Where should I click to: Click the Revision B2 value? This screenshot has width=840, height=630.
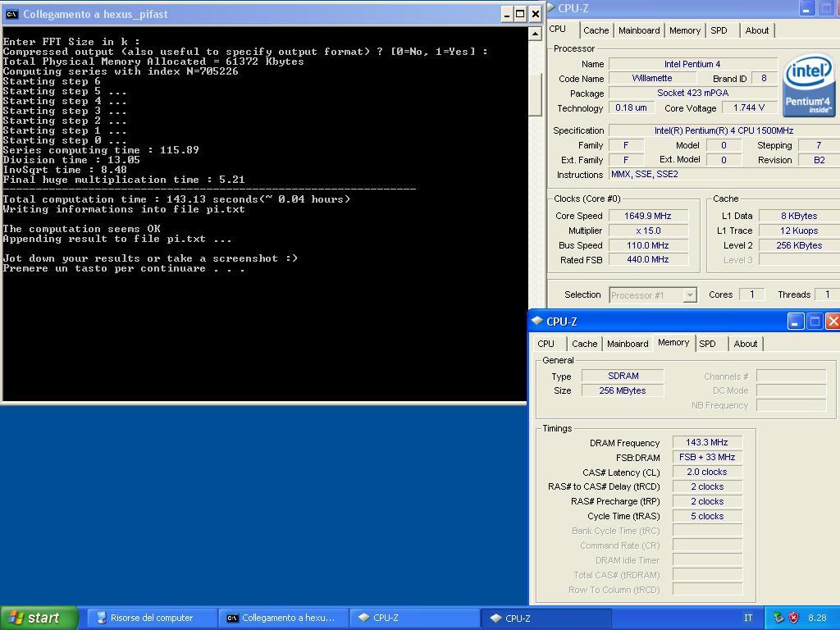819,160
